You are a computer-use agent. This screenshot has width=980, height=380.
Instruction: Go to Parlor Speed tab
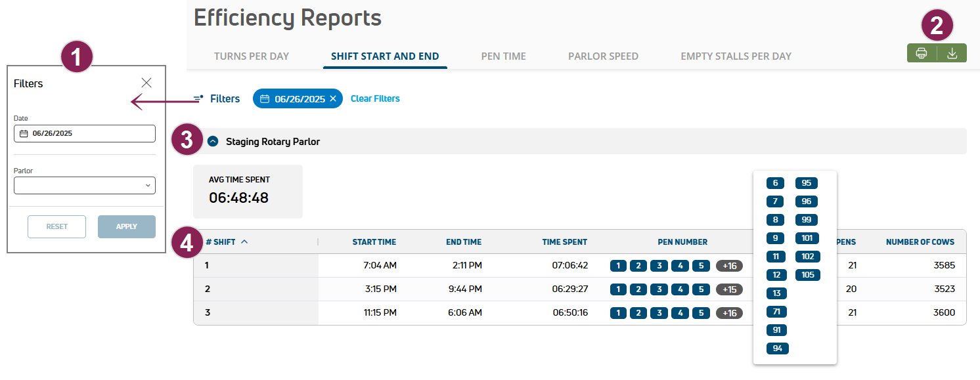click(603, 56)
